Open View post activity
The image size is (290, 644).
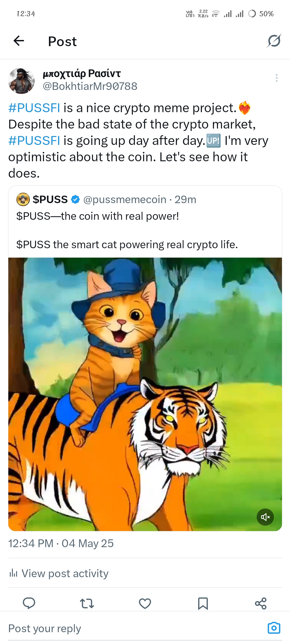59,573
